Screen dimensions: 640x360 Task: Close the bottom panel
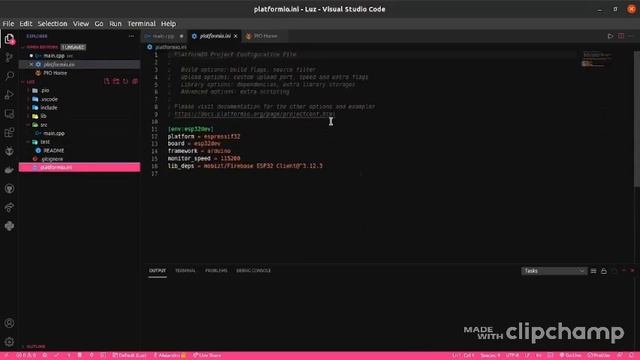tap(633, 271)
